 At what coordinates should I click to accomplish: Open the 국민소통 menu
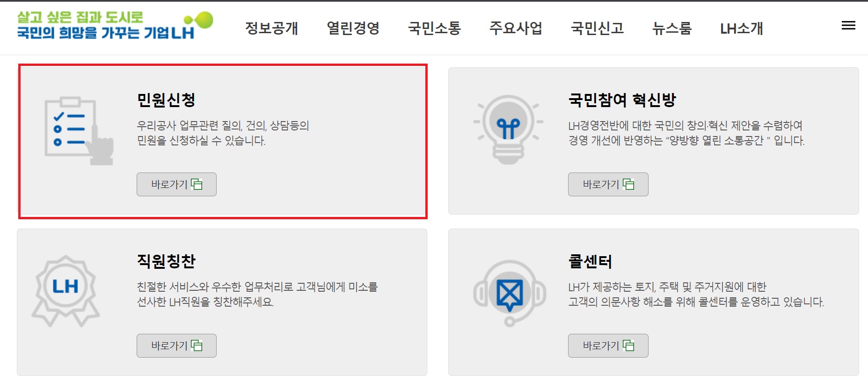[x=435, y=28]
